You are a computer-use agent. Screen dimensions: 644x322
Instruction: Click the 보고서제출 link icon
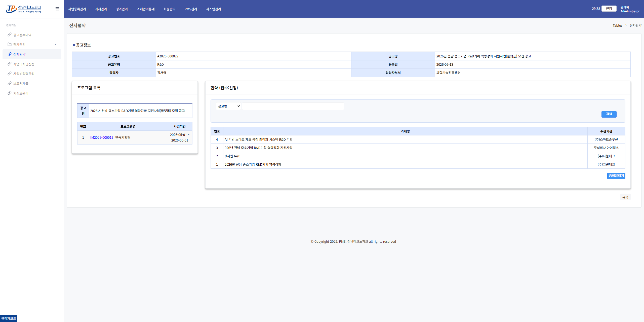(10, 83)
